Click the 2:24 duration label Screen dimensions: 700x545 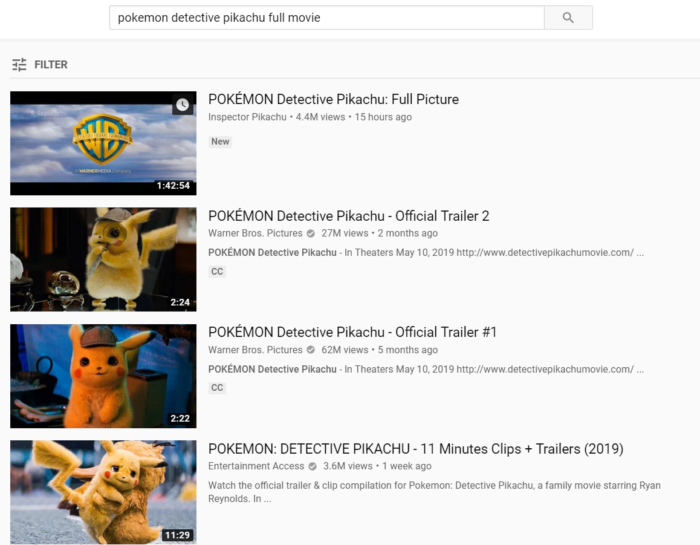click(x=180, y=302)
